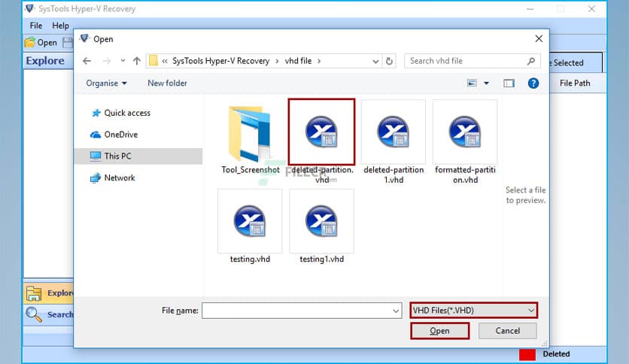The width and height of the screenshot is (629, 364).
Task: Click the Cancel button
Action: tap(507, 331)
